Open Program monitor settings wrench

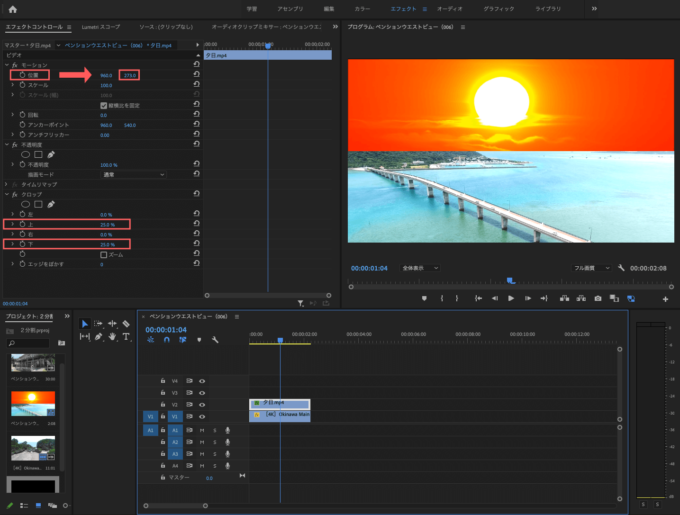pos(621,268)
